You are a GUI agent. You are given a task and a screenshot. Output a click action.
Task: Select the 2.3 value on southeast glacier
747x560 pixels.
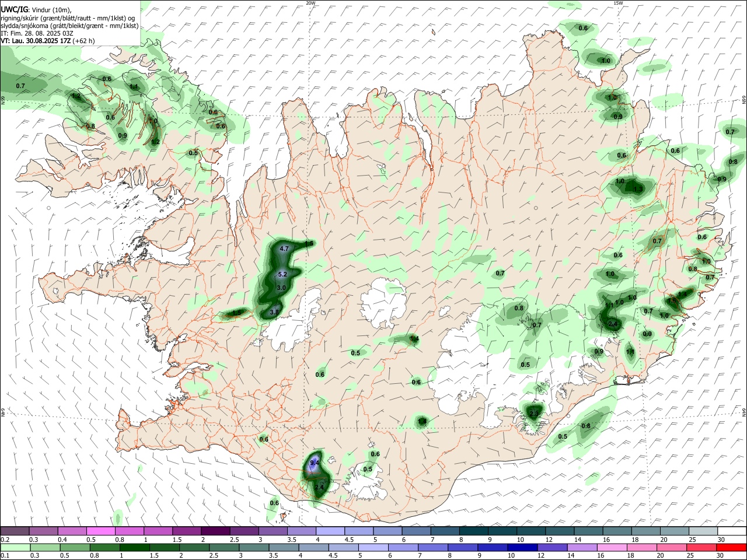click(x=534, y=413)
